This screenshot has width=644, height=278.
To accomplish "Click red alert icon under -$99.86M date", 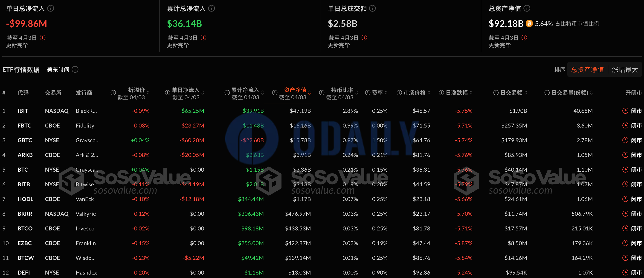I will pos(43,38).
